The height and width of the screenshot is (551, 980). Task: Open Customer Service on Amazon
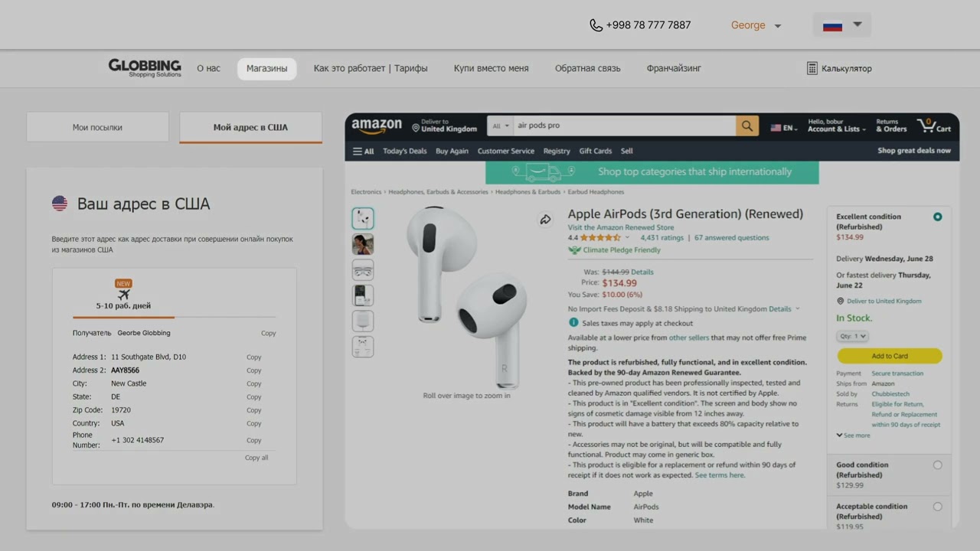[x=506, y=151]
